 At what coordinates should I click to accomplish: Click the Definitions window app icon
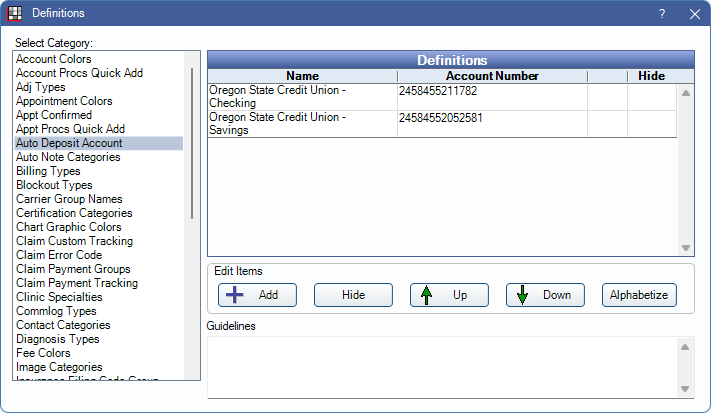click(x=14, y=13)
